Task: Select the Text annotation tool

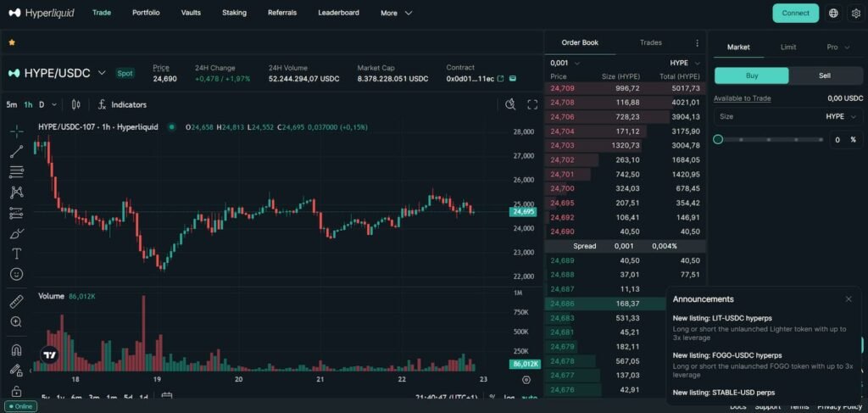Action: pyautogui.click(x=16, y=254)
